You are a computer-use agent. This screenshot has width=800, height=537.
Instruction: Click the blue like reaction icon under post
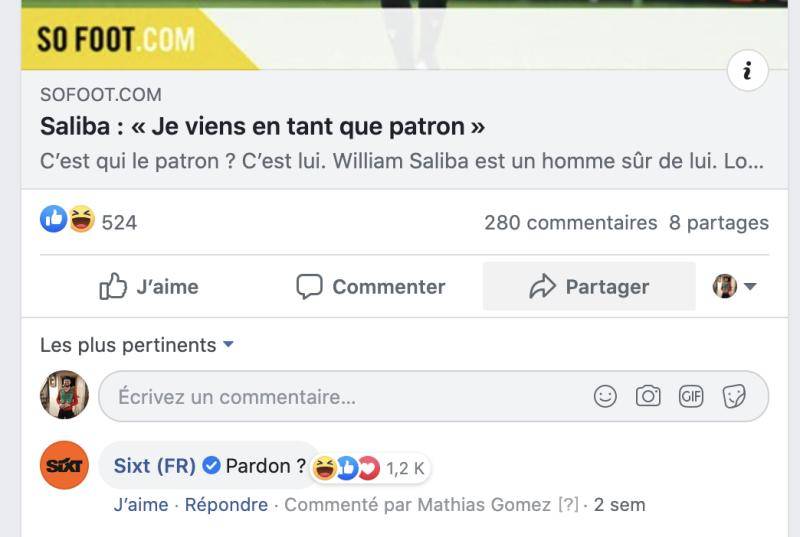tap(53, 220)
